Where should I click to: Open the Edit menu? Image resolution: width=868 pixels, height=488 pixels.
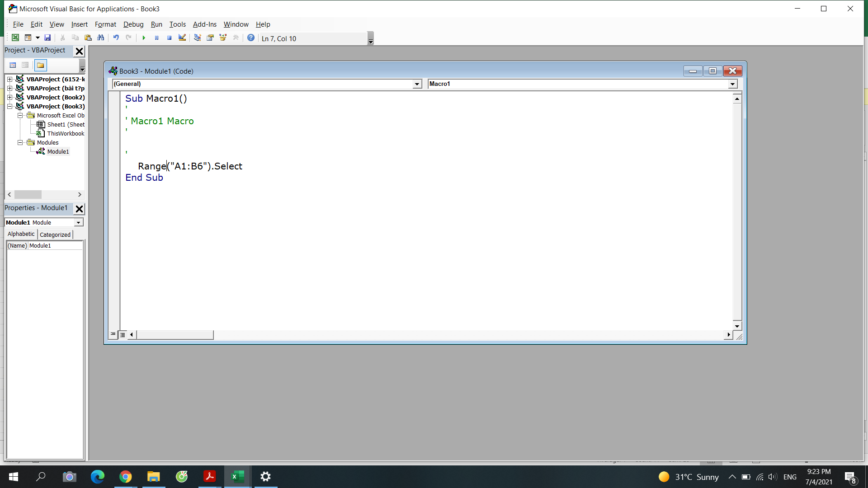37,24
